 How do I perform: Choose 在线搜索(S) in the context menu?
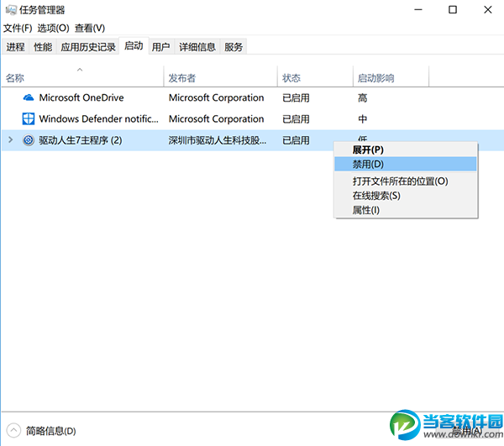406,196
